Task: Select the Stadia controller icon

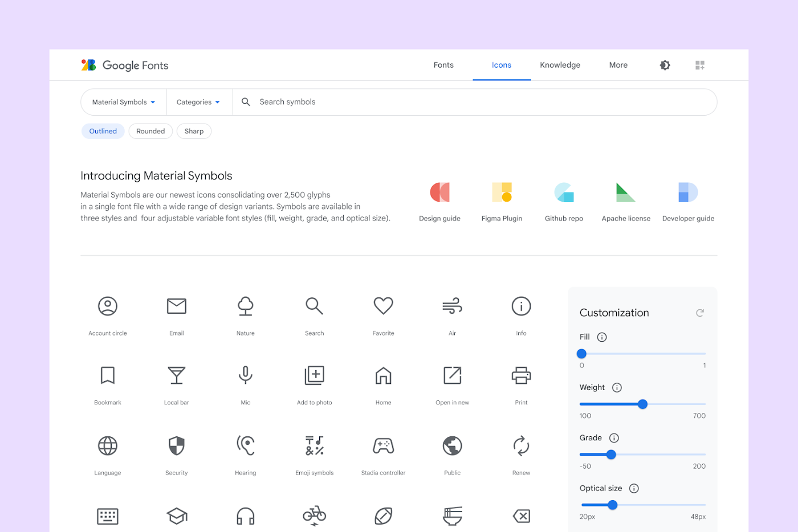Action: click(383, 445)
